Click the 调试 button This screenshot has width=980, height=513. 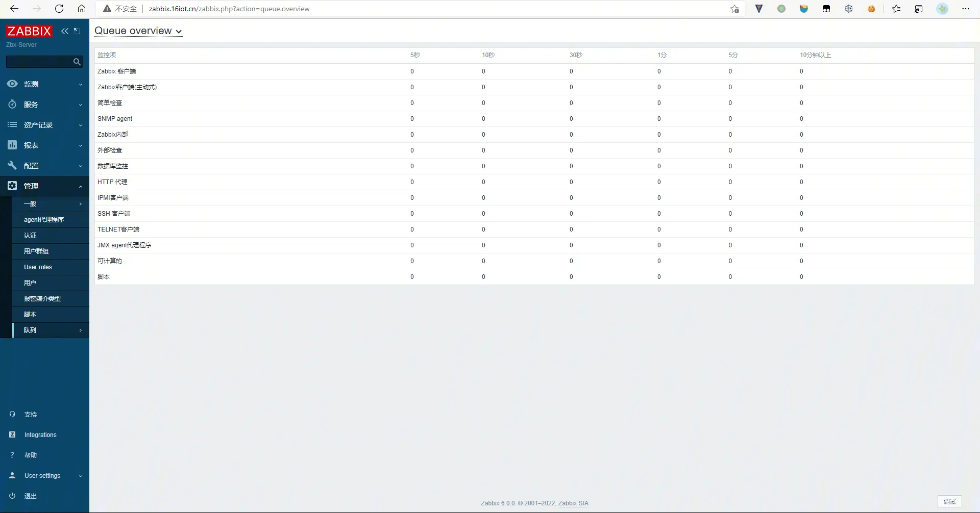tap(949, 502)
